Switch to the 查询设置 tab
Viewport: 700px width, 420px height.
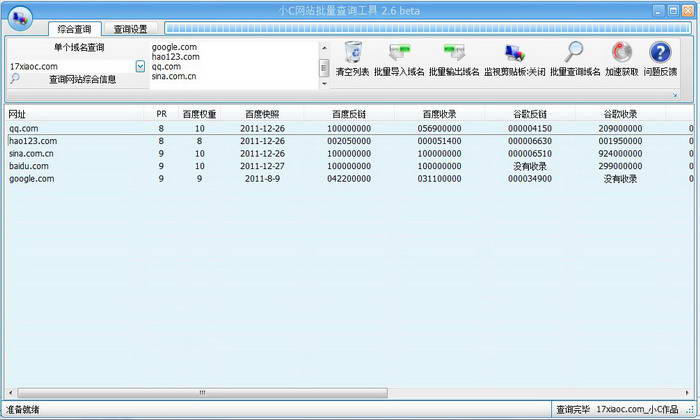coord(130,29)
